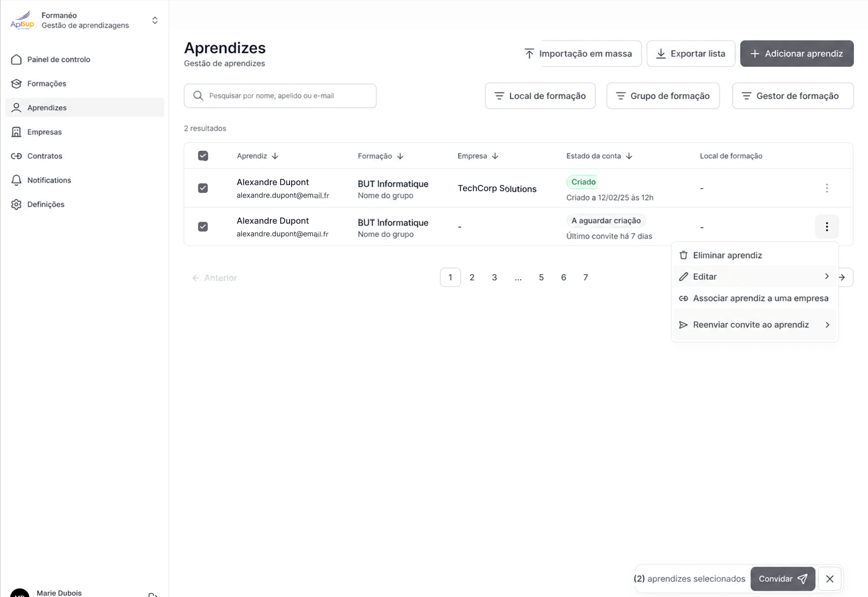Click logout icon beside Marie Dubois
The height and width of the screenshot is (597, 868).
pyautogui.click(x=153, y=595)
